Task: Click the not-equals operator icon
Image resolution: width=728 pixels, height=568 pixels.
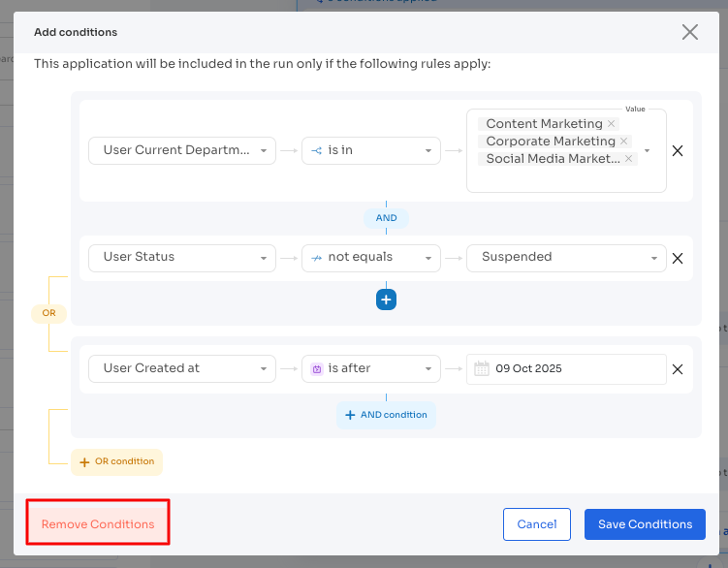Action: coord(317,258)
